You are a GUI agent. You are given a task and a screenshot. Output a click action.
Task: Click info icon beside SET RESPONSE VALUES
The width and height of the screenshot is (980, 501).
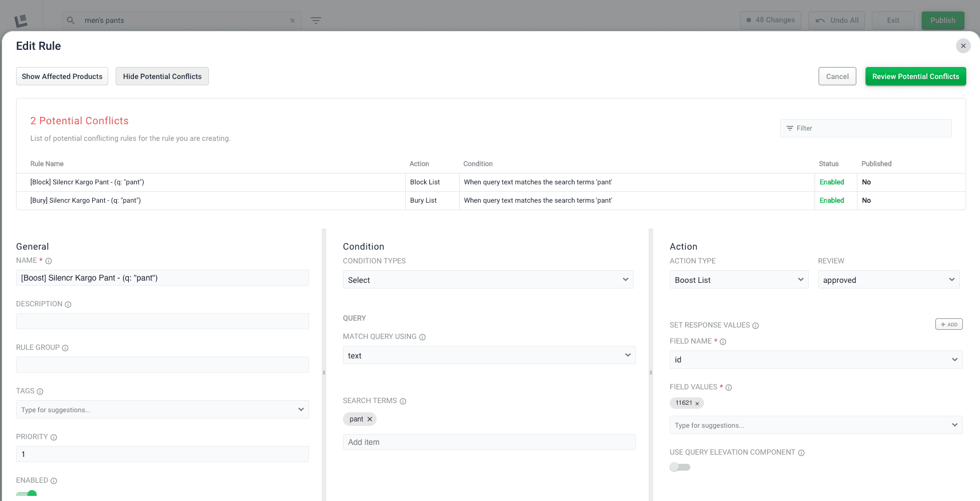coord(756,326)
